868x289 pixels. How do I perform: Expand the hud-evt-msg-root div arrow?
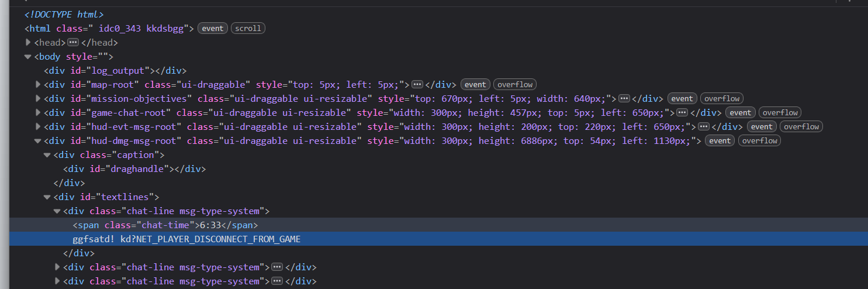38,127
